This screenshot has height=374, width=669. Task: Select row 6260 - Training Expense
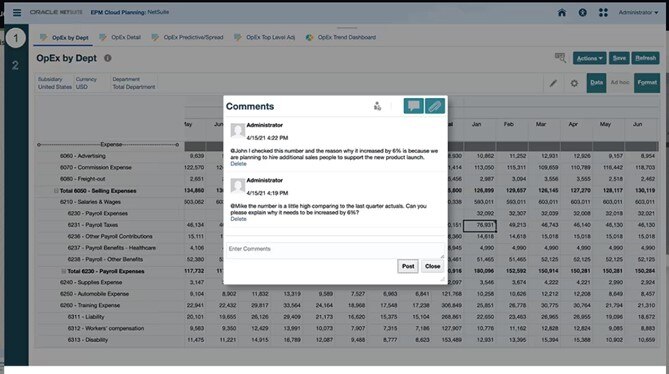point(90,305)
